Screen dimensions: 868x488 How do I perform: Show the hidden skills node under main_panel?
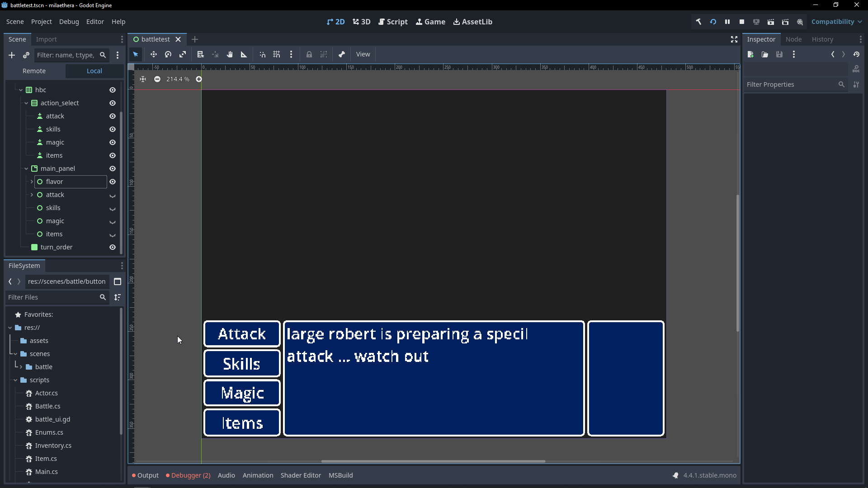click(x=113, y=208)
